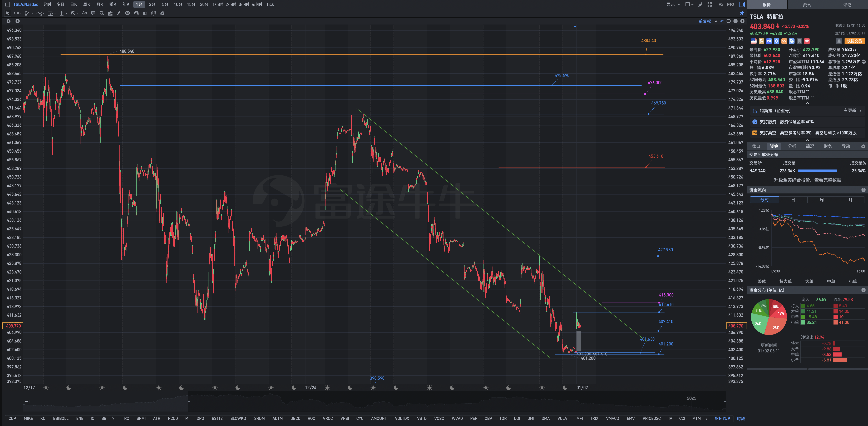Collapse the drawing toolbar with the up-arrow circle
Viewport: 868px width, 426px height.
click(x=18, y=21)
